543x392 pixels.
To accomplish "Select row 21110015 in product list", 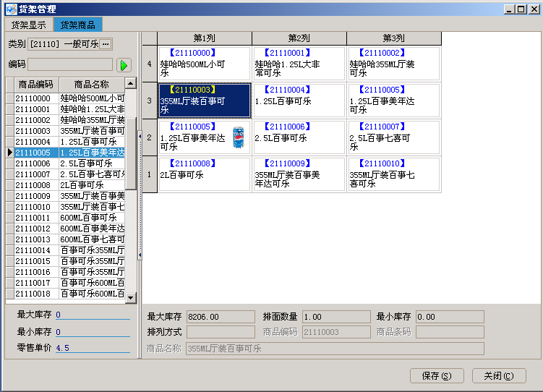I will [66, 261].
